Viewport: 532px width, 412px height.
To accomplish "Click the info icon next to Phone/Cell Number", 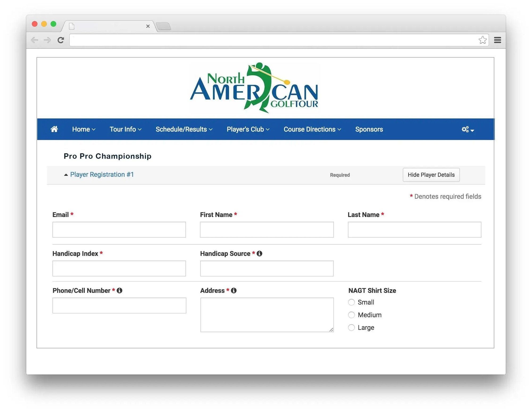I will (x=120, y=290).
